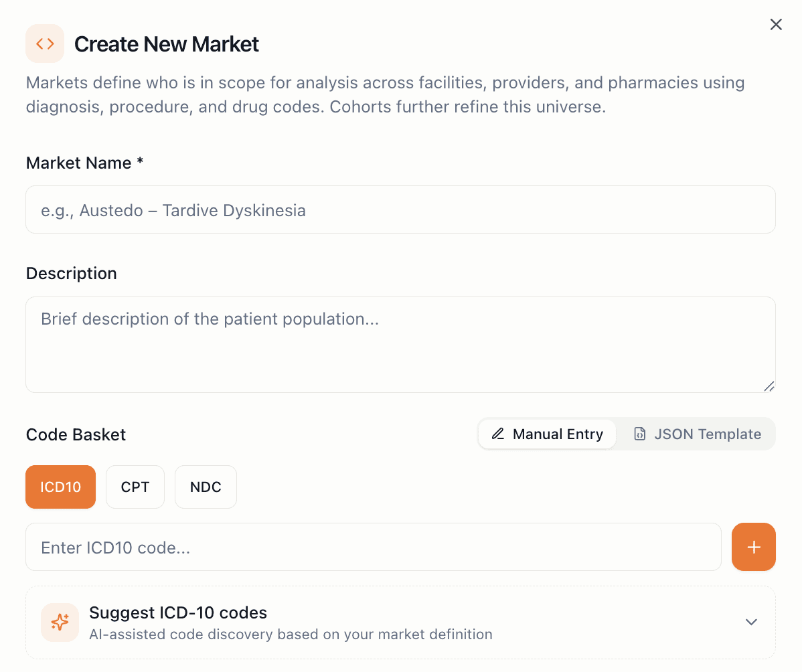Select the NDC code type
Image resolution: width=802 pixels, height=672 pixels.
point(206,487)
